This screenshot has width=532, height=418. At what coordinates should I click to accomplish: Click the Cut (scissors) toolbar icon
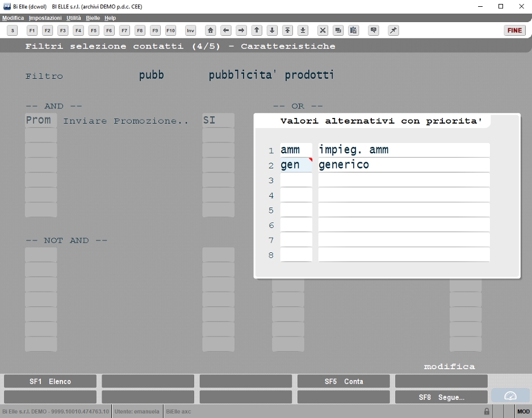pos(322,31)
